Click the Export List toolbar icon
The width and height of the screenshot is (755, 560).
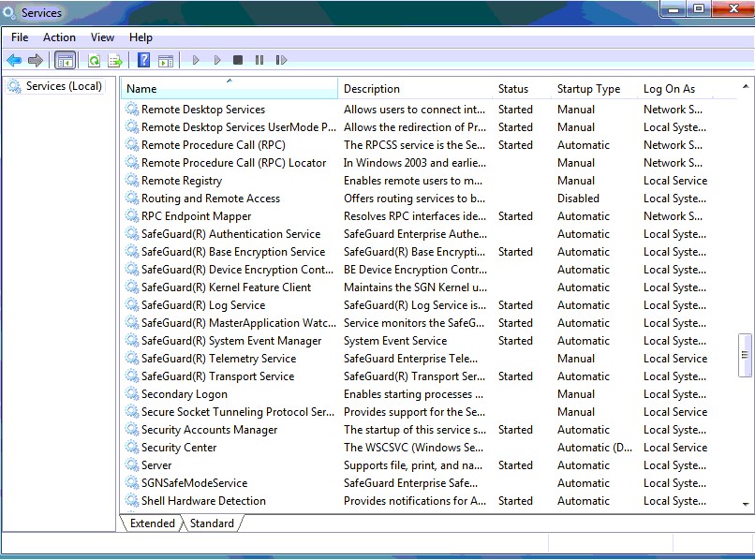115,60
